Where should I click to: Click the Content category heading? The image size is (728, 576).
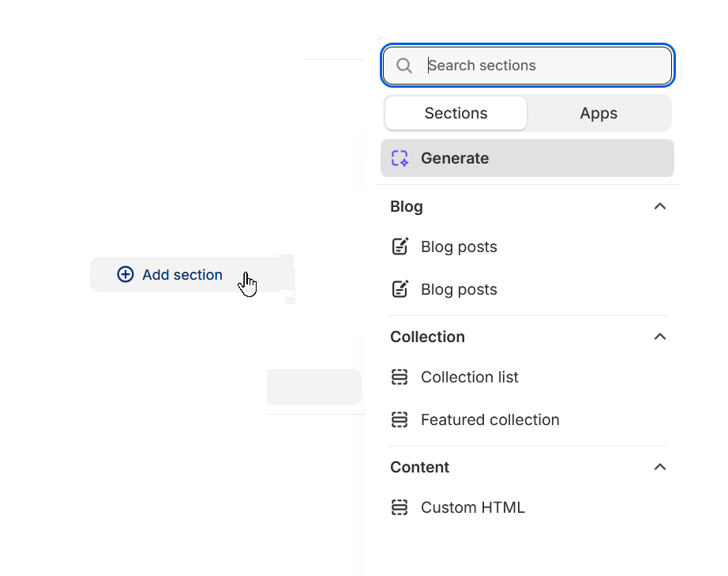click(420, 467)
